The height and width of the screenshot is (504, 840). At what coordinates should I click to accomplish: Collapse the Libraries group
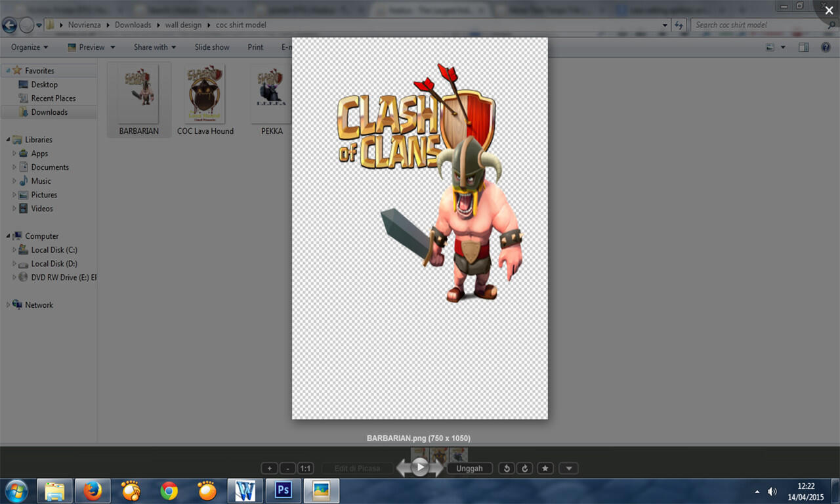point(7,140)
